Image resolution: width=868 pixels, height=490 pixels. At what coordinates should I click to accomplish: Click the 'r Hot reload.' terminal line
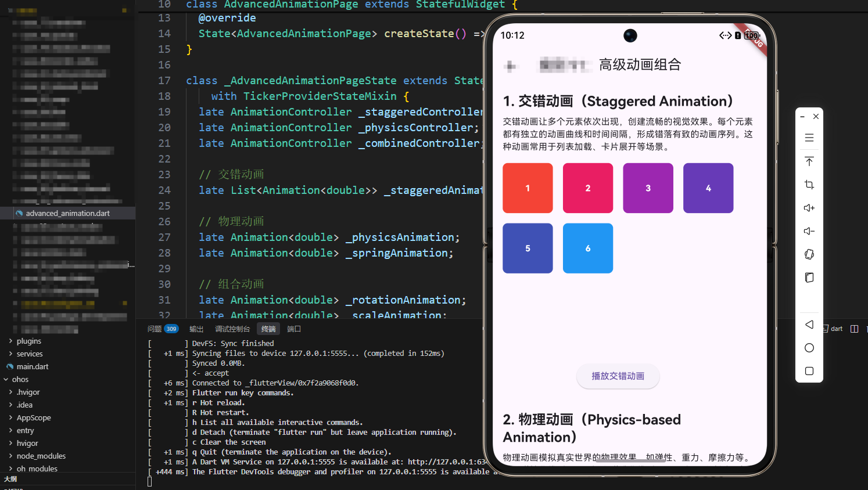[x=218, y=403]
